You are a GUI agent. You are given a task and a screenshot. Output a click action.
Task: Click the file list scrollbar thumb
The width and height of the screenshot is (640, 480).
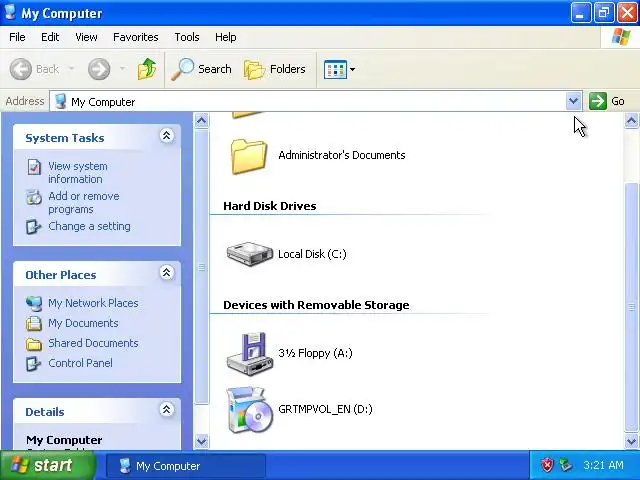coord(631,307)
